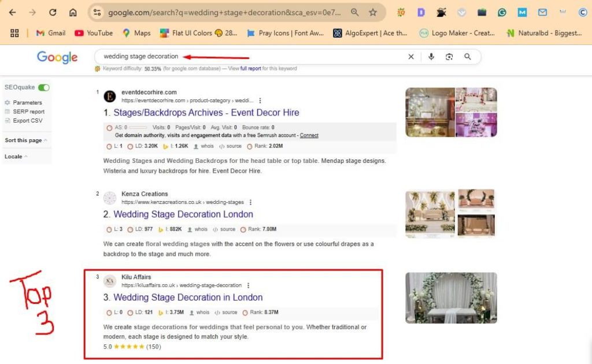Open thumbnail images for Kenza Creations result

(450, 214)
